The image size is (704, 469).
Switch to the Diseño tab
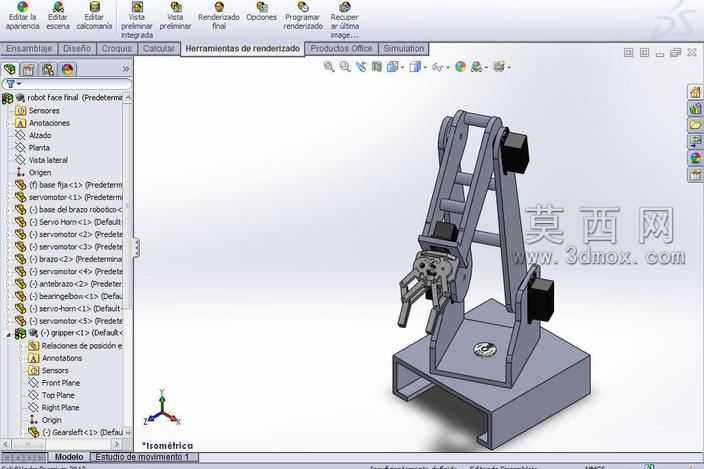77,48
